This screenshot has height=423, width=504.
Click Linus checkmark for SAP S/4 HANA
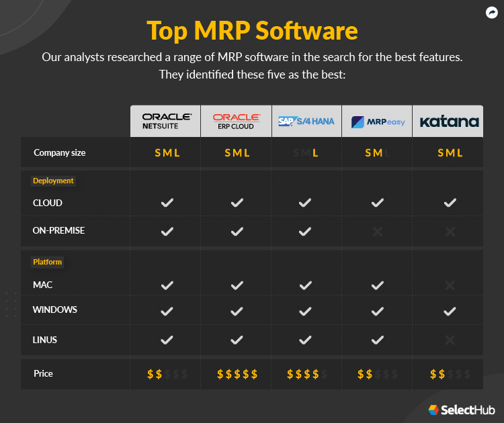[x=305, y=340]
